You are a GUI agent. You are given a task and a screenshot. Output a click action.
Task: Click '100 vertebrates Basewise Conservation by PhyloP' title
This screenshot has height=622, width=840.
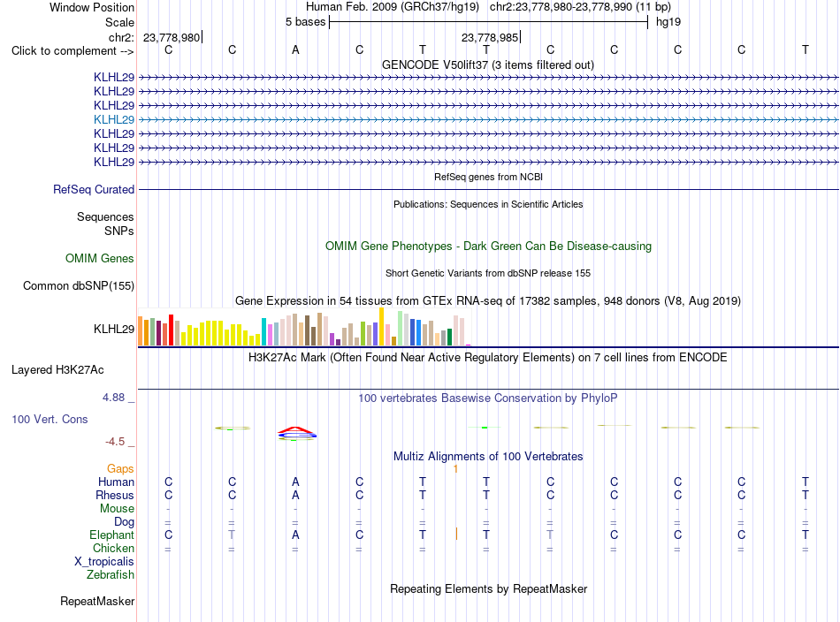488,398
